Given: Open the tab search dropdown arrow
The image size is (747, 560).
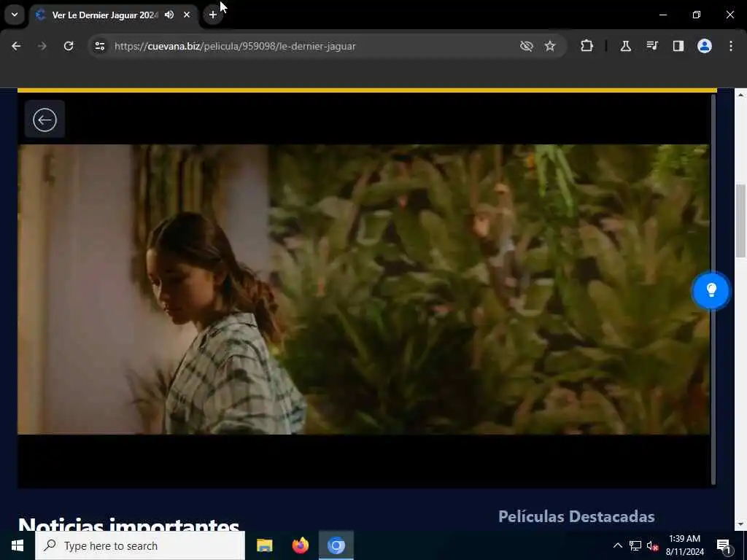Looking at the screenshot, I should 15,15.
